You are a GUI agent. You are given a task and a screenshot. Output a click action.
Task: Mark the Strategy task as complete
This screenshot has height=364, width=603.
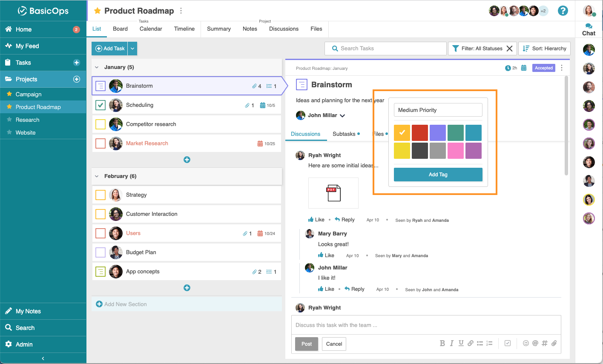tap(100, 195)
